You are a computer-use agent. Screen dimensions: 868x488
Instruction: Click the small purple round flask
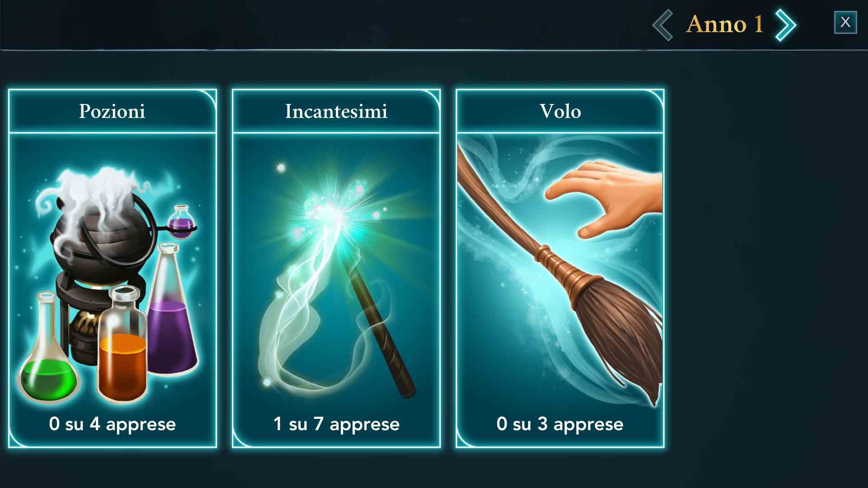(181, 222)
